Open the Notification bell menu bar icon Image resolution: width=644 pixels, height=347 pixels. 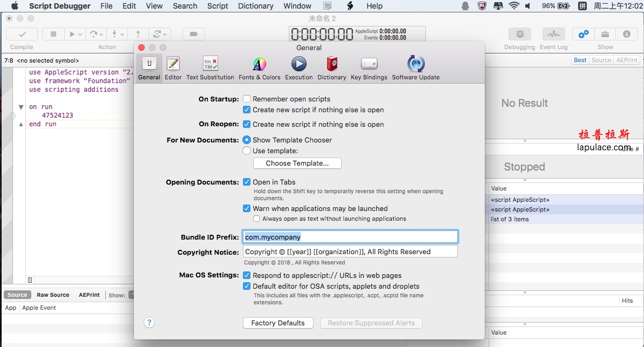pyautogui.click(x=465, y=6)
